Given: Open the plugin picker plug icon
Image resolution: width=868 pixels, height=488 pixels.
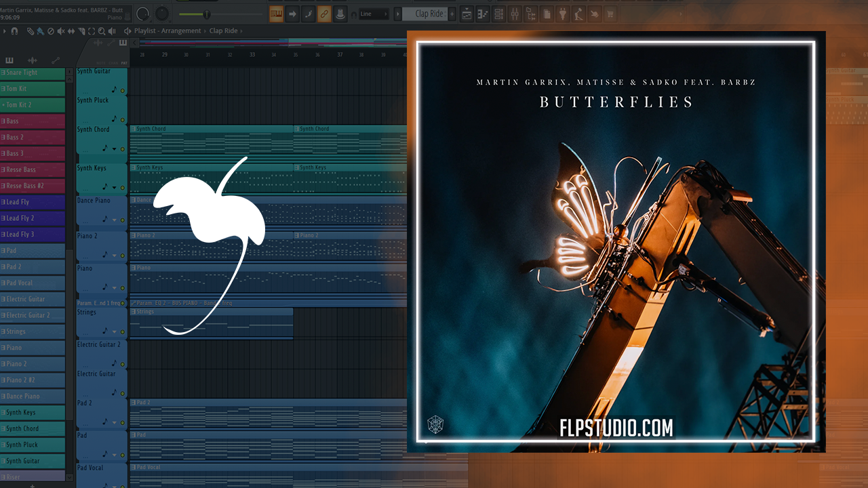Looking at the screenshot, I should (562, 14).
